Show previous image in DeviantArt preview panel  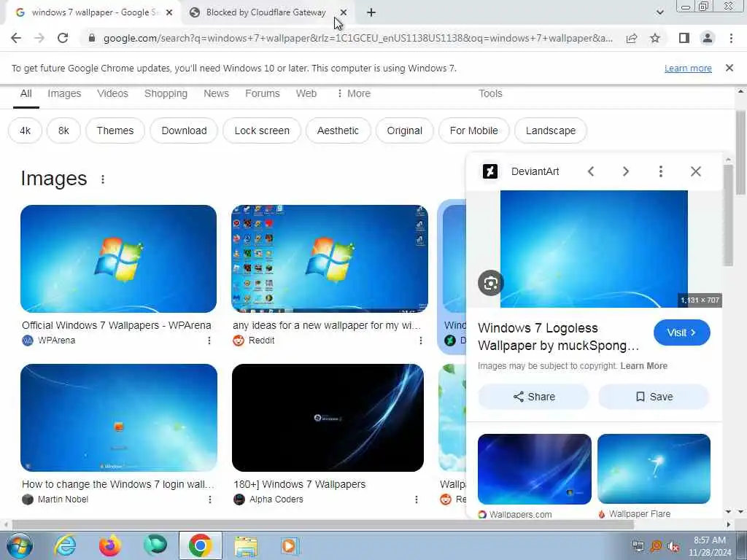point(591,171)
